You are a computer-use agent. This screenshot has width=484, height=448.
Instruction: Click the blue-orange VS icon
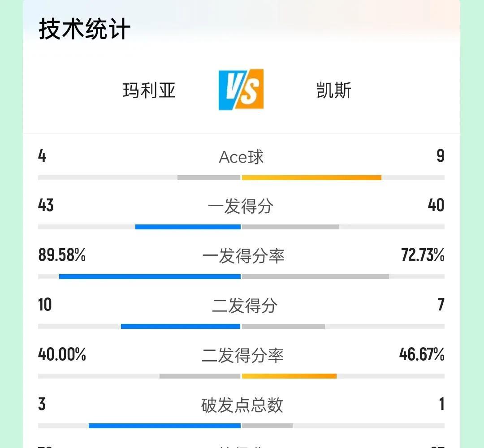241,90
